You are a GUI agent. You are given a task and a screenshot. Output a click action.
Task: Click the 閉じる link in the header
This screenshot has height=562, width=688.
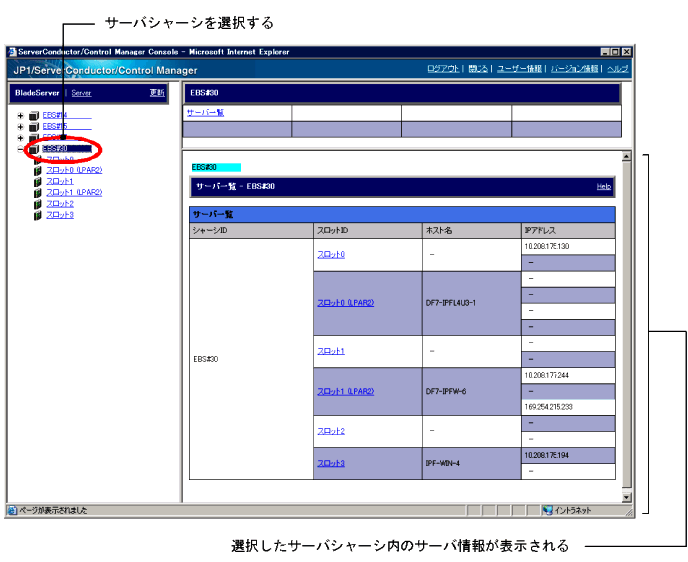point(478,68)
